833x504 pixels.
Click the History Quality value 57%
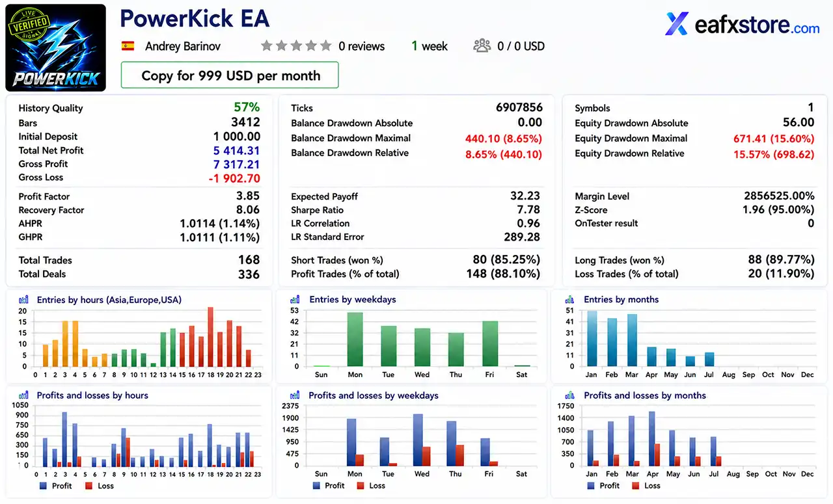pos(247,107)
